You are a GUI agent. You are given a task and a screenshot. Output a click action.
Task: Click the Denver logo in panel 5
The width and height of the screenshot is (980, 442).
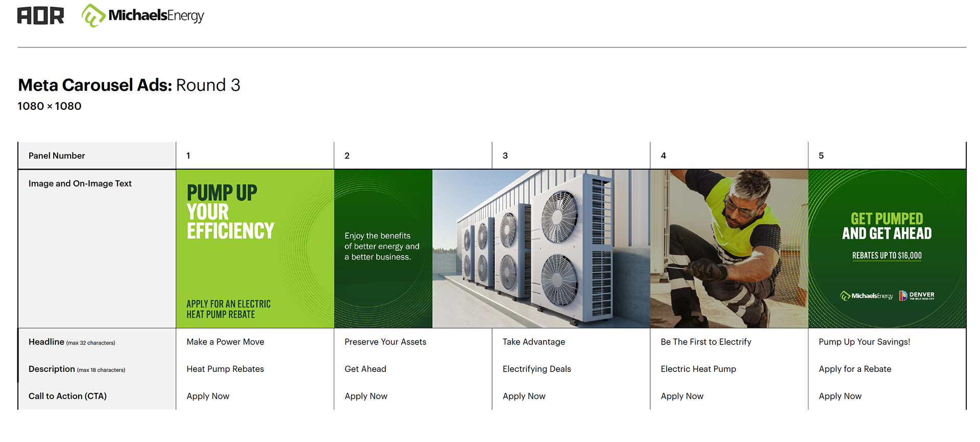coord(917,295)
